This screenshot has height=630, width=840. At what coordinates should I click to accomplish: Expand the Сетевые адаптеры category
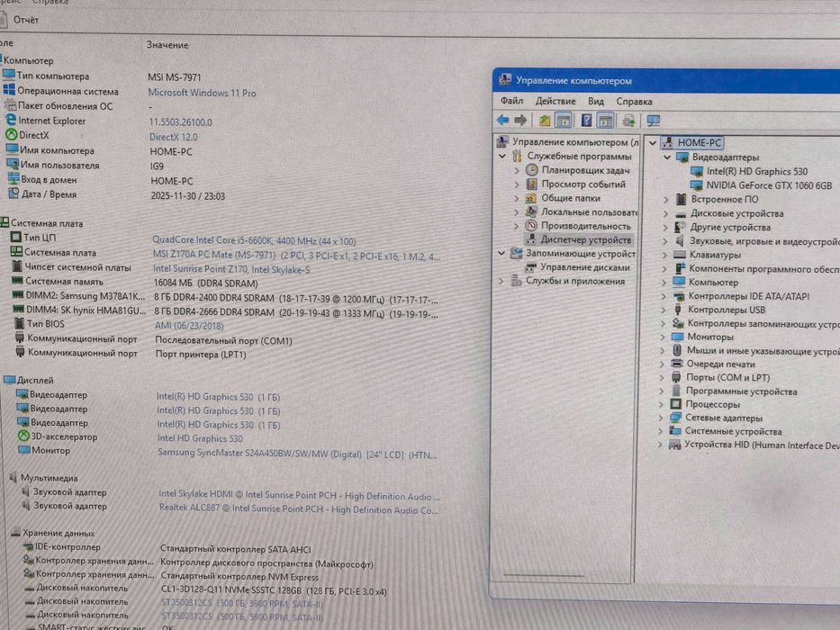[x=661, y=418]
